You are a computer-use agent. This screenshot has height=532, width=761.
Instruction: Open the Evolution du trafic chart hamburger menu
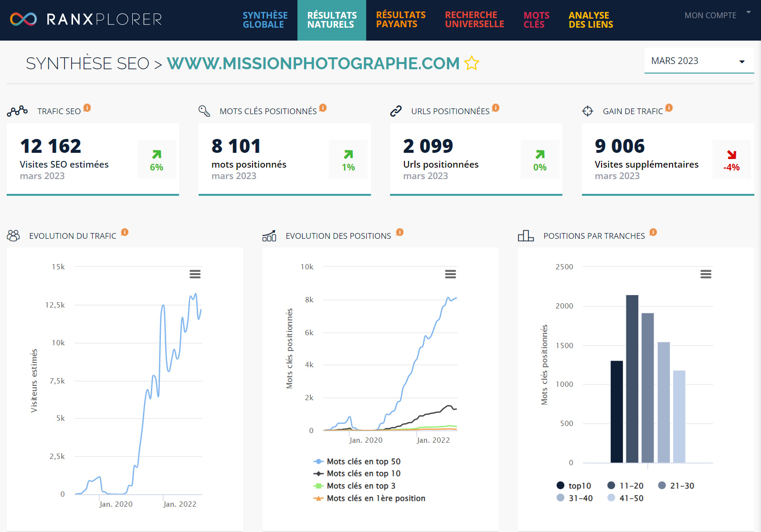pos(195,274)
